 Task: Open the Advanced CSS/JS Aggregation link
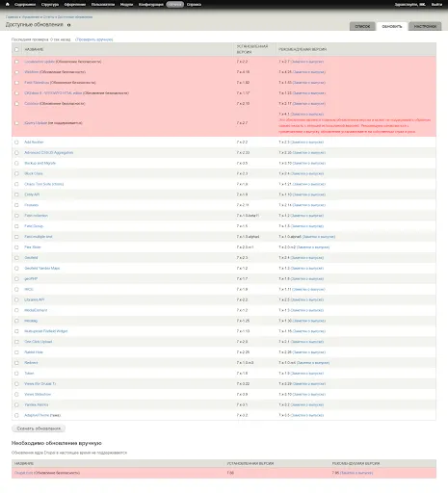point(49,153)
